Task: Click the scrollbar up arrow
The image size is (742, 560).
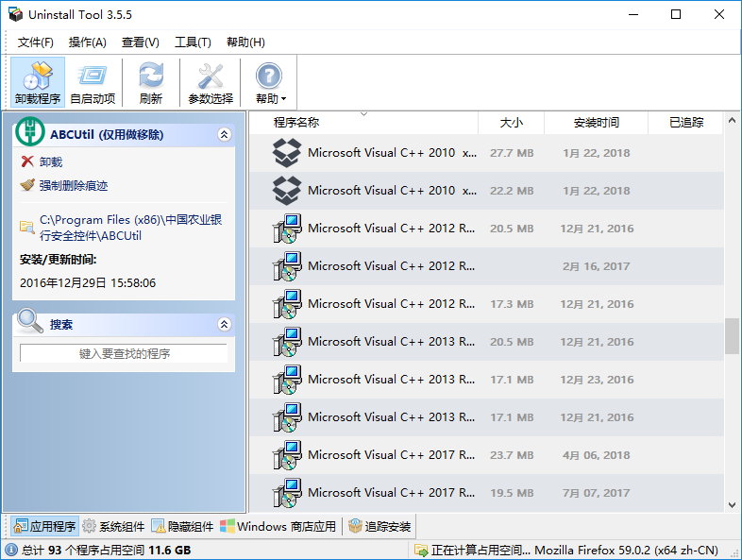Action: [732, 120]
